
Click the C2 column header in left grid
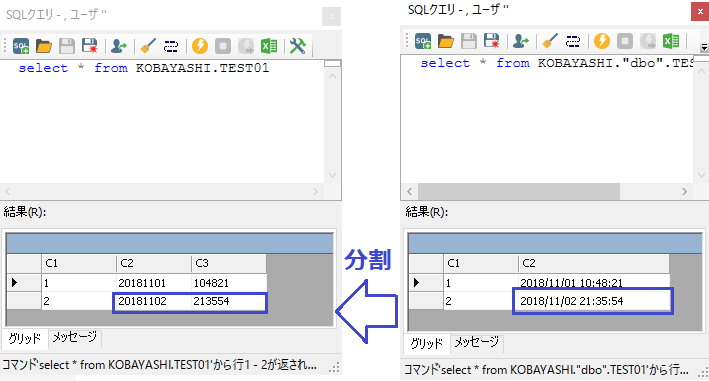pos(154,263)
